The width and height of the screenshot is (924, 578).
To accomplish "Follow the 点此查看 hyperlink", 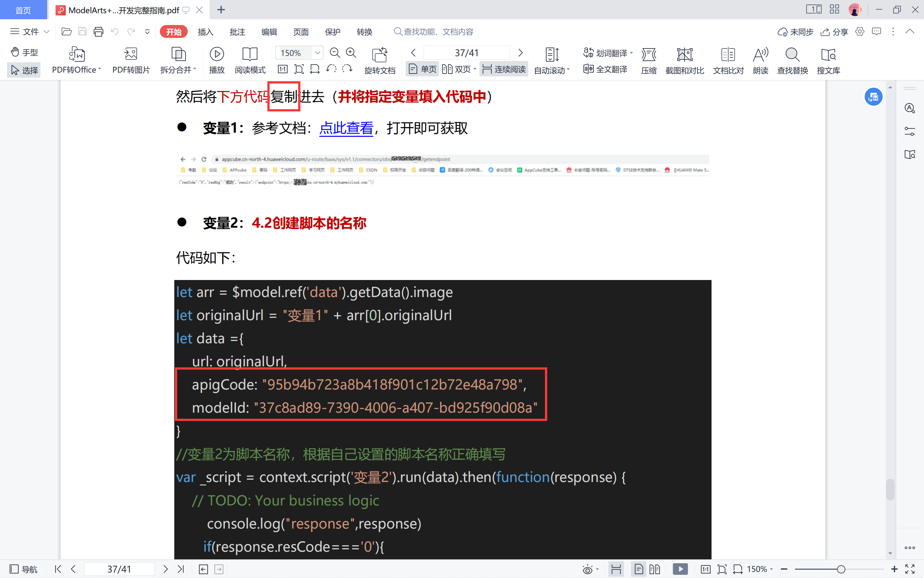I will click(x=346, y=128).
